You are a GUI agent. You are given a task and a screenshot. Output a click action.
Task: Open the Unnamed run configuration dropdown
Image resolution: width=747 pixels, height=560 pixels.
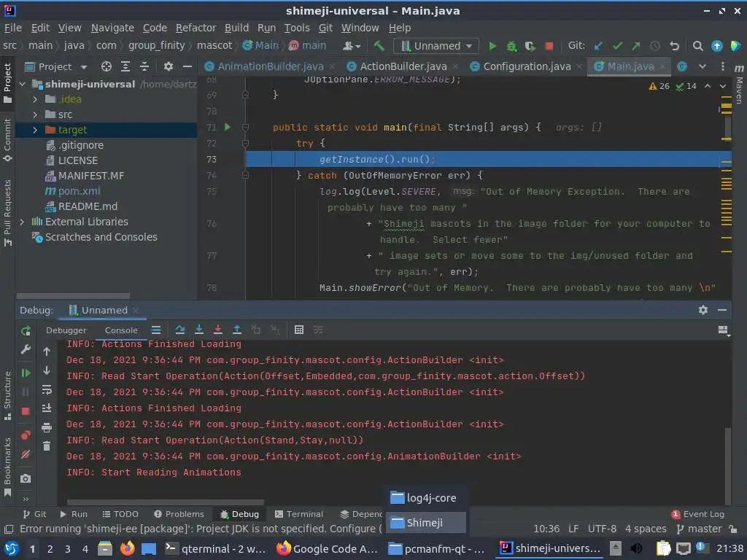436,46
